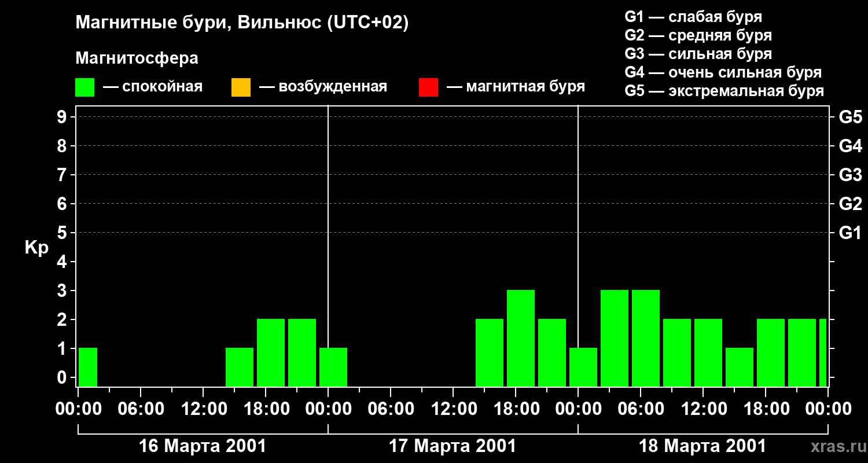The width and height of the screenshot is (868, 463).
Task: Select the Kp 3 bar at 18:00 on 17 March
Action: coord(521,338)
